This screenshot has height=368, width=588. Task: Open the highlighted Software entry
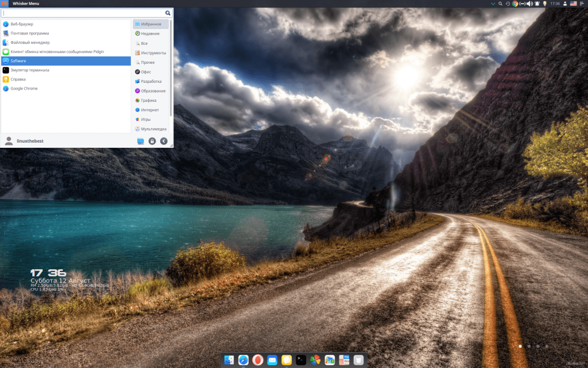coord(66,61)
